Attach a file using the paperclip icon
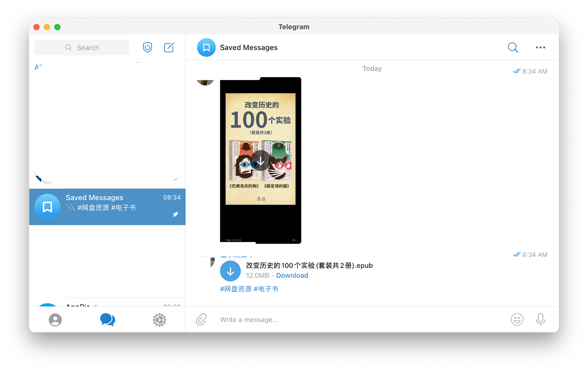This screenshot has width=588, height=371. (201, 320)
